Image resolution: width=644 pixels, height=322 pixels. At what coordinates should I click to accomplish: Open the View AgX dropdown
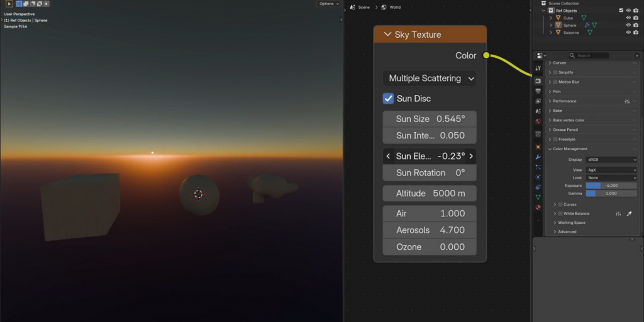tap(611, 170)
